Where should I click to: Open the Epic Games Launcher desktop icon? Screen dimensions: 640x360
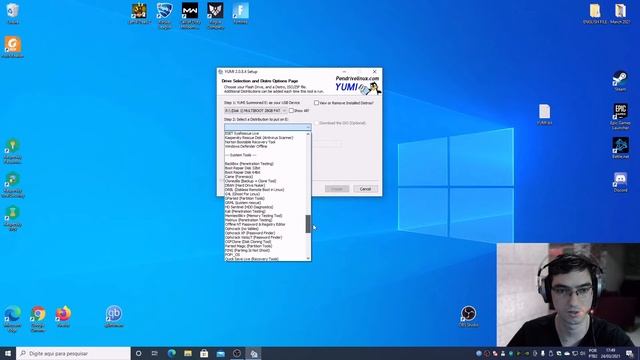pyautogui.click(x=620, y=116)
